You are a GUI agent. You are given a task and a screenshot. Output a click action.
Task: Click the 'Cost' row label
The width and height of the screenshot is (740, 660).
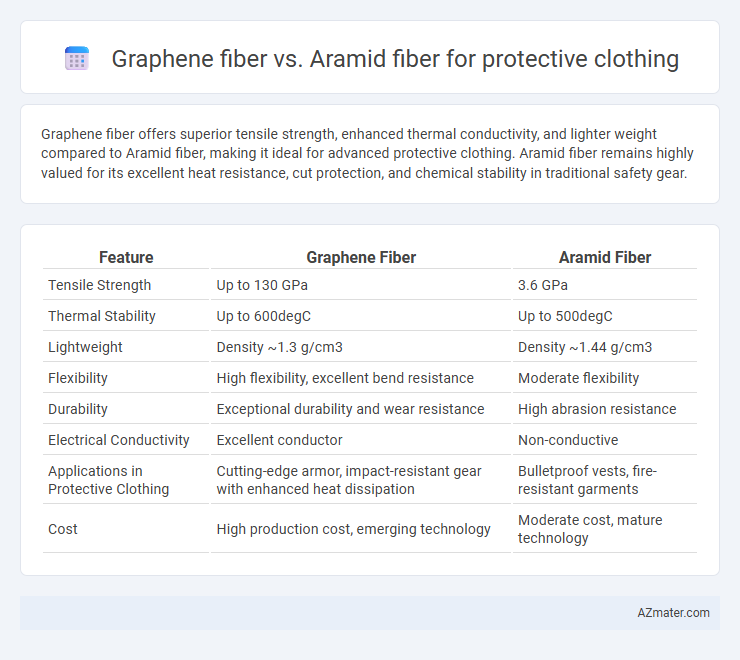[x=63, y=529]
